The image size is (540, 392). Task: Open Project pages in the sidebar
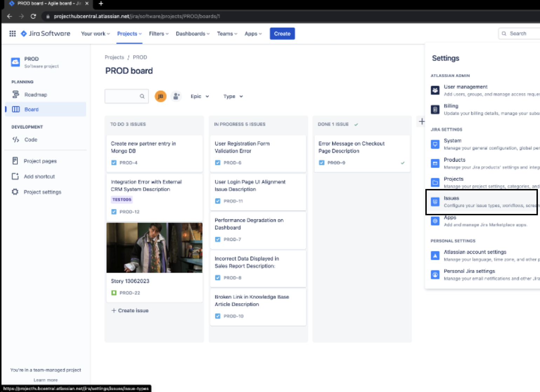pos(46,161)
